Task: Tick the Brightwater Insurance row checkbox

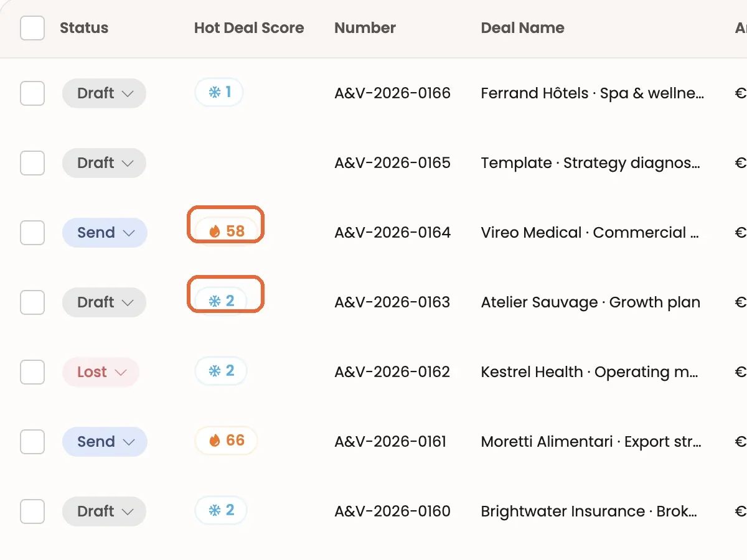Action: tap(32, 511)
